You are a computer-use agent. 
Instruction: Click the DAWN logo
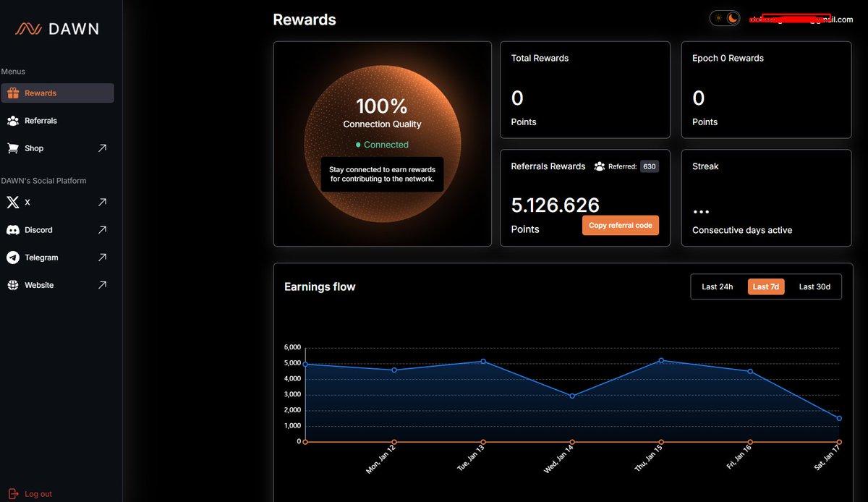coord(57,29)
